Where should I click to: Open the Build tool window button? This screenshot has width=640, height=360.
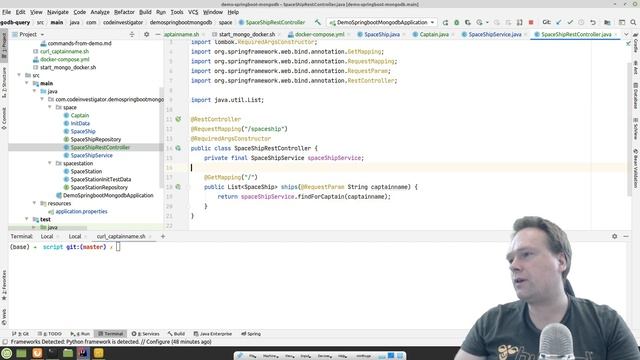pyautogui.click(x=176, y=334)
